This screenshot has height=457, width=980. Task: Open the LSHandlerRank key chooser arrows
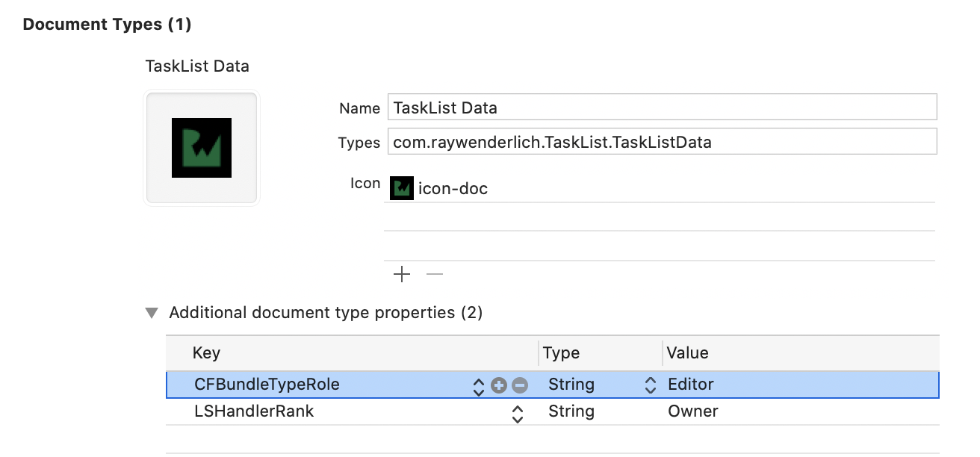[x=517, y=413]
